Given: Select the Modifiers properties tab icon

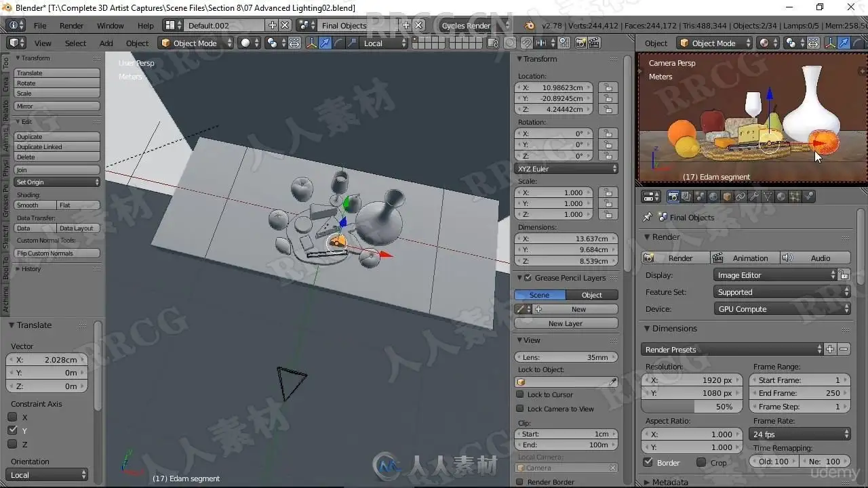Looking at the screenshot, I should tap(754, 197).
